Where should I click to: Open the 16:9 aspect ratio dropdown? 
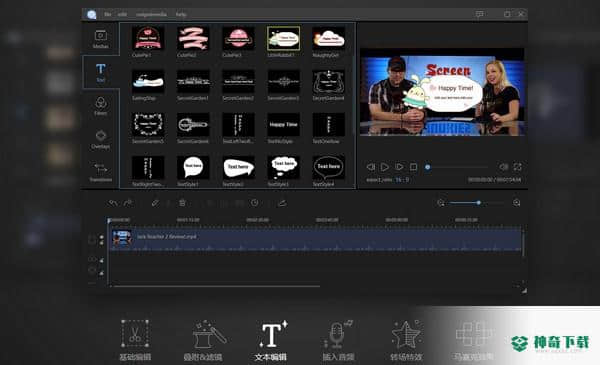click(x=402, y=179)
